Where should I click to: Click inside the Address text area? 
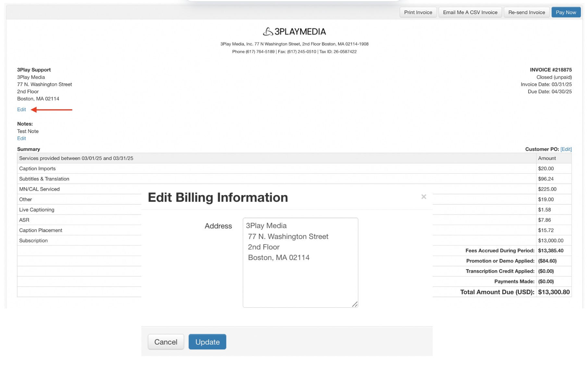300,263
